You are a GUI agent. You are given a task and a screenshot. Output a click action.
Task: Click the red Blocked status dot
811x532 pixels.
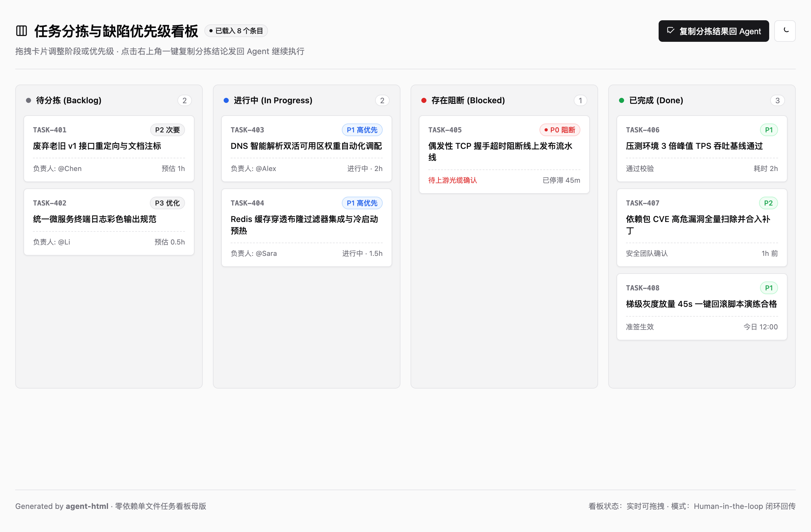coord(424,100)
